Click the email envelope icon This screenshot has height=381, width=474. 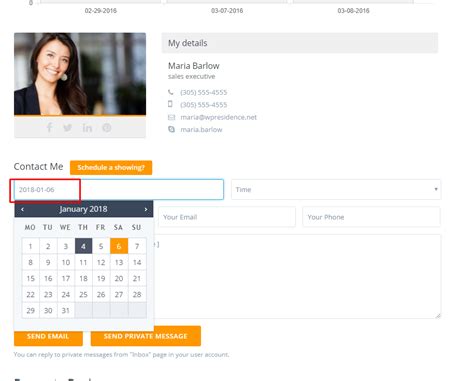tap(171, 117)
